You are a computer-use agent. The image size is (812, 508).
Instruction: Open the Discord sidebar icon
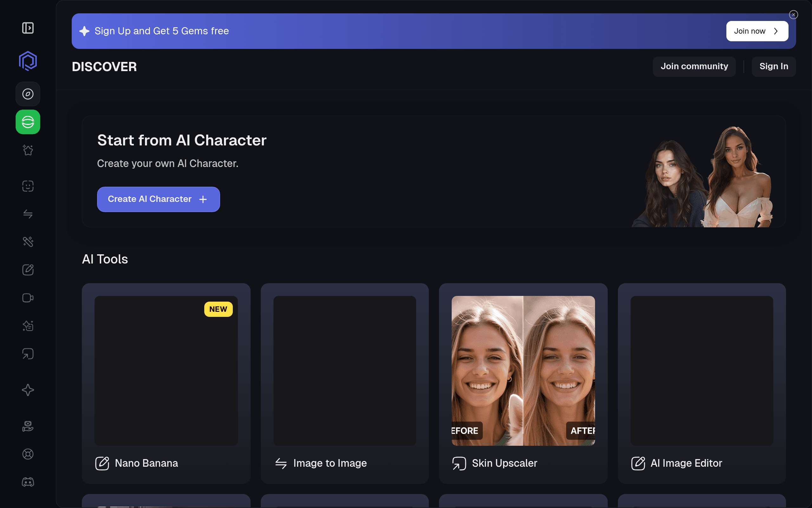[x=28, y=482]
